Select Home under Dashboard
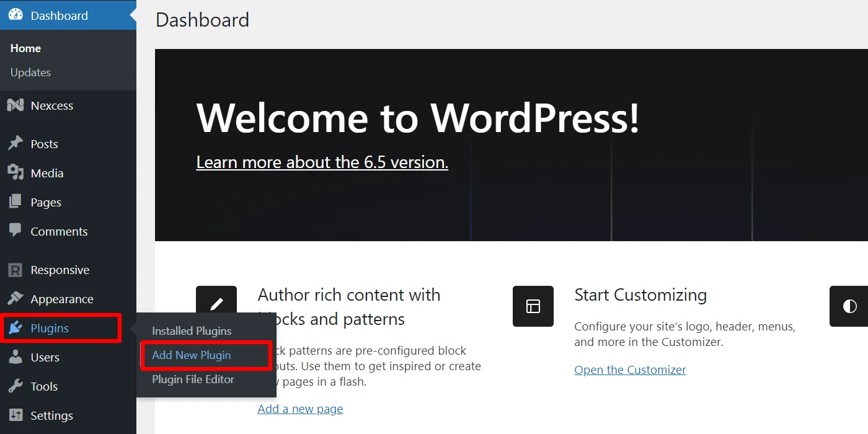Screen dimensions: 868x434 click(25, 48)
